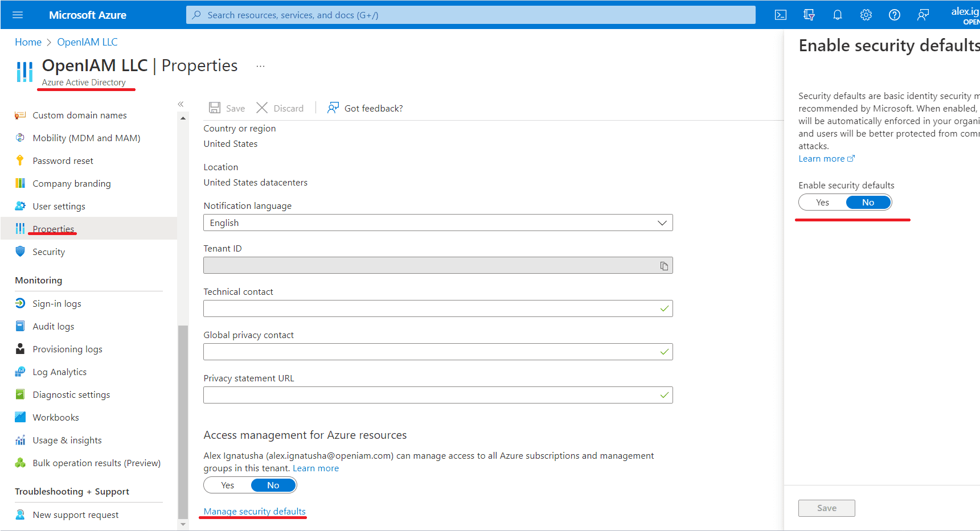Open directory and subscription filter icon
980x531 pixels.
tap(809, 15)
